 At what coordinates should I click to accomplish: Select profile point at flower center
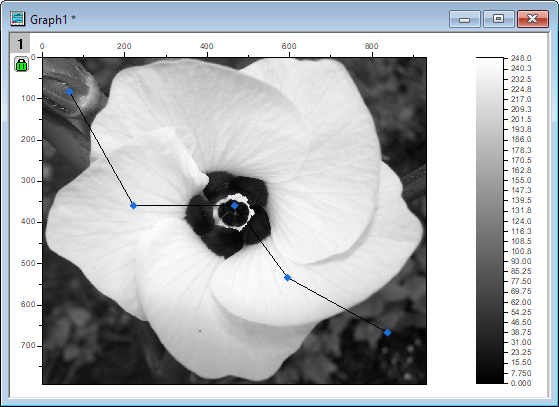tap(234, 205)
